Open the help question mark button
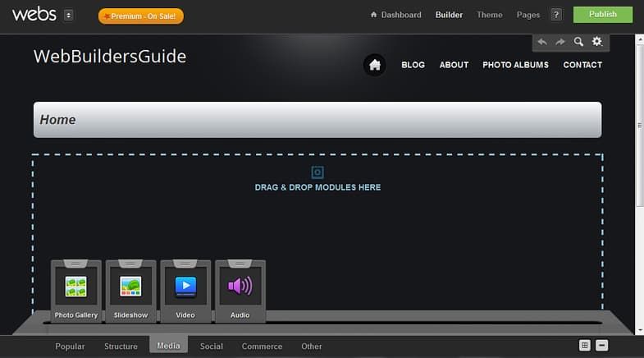 pyautogui.click(x=556, y=15)
